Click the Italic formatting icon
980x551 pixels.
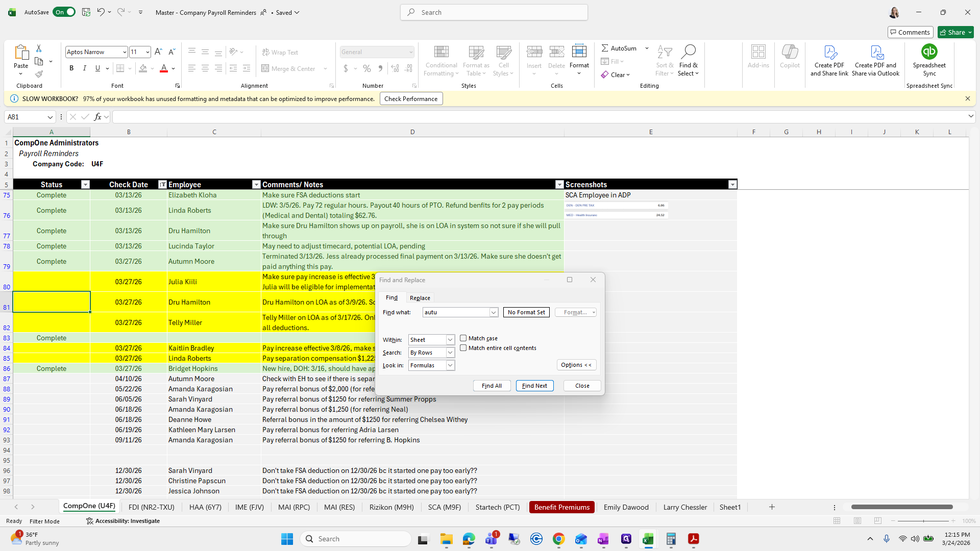[x=85, y=68]
